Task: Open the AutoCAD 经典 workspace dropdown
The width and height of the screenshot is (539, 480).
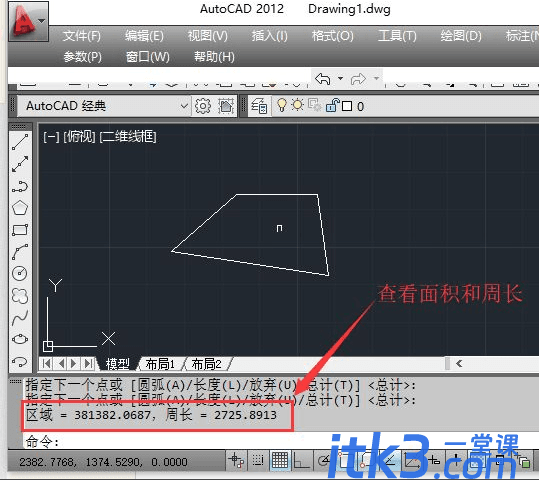Action: [184, 106]
